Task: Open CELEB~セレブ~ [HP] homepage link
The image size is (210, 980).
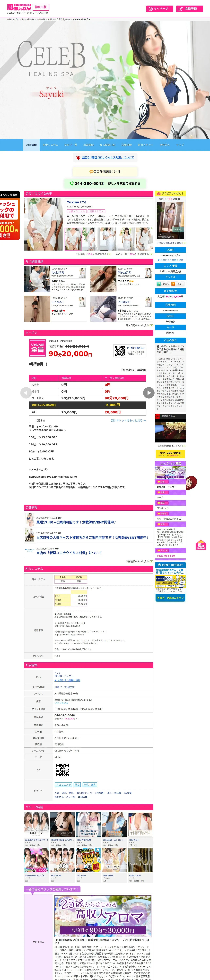Action: coord(67,751)
